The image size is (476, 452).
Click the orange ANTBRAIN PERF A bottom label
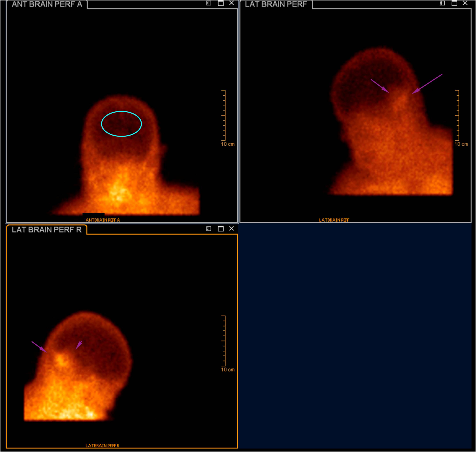pyautogui.click(x=103, y=220)
